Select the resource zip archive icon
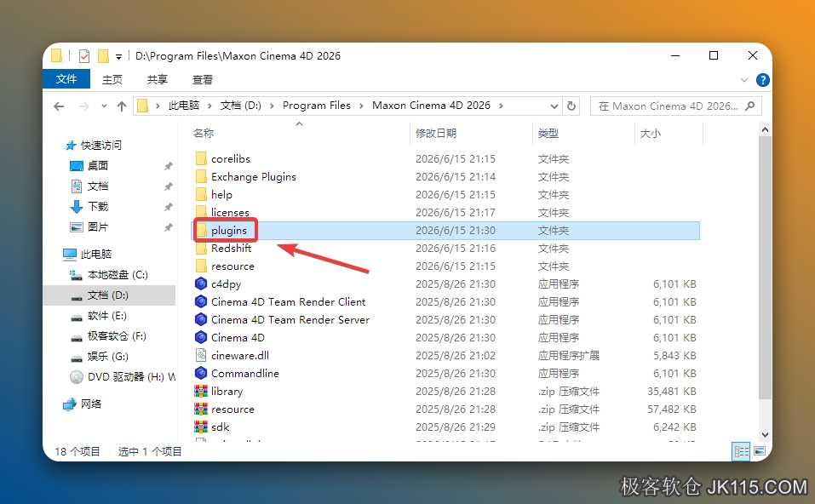 [x=201, y=409]
